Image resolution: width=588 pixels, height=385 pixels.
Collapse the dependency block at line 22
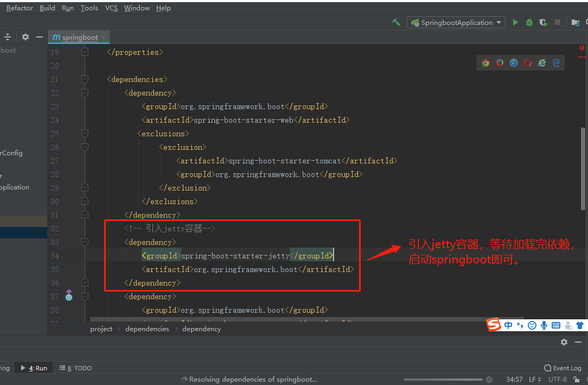point(85,93)
